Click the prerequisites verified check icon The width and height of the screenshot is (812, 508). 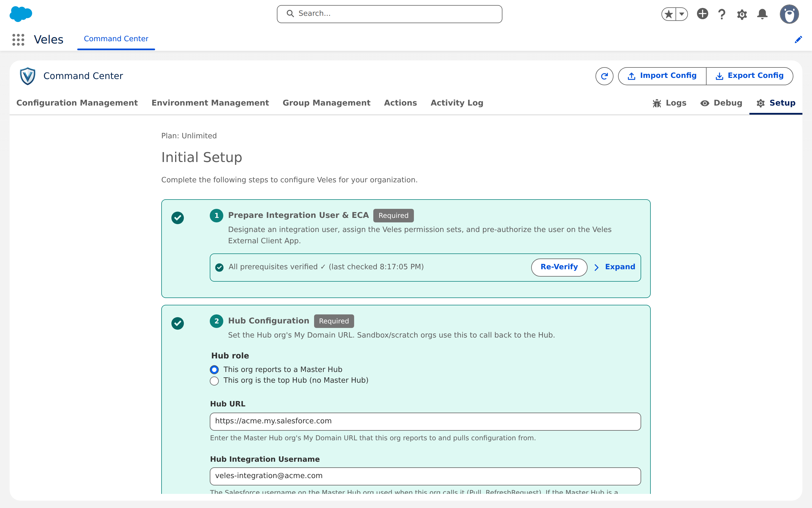click(x=219, y=267)
